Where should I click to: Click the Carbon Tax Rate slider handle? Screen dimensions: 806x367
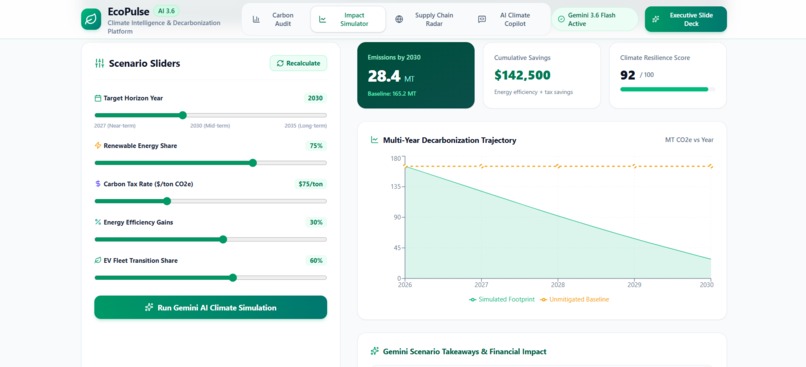point(167,201)
